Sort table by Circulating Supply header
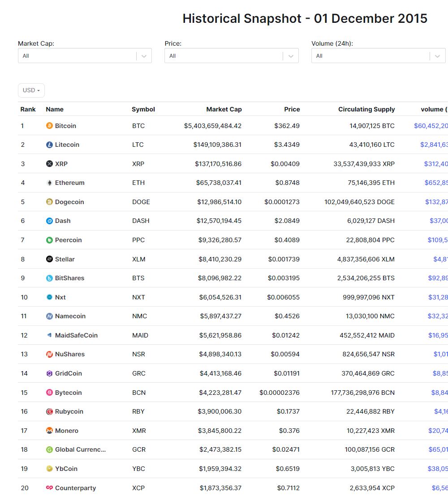The height and width of the screenshot is (496, 448). (x=366, y=109)
